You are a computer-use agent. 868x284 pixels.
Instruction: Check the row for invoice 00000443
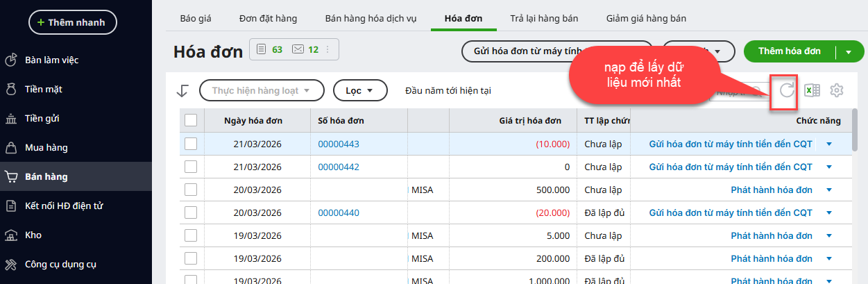click(x=191, y=144)
